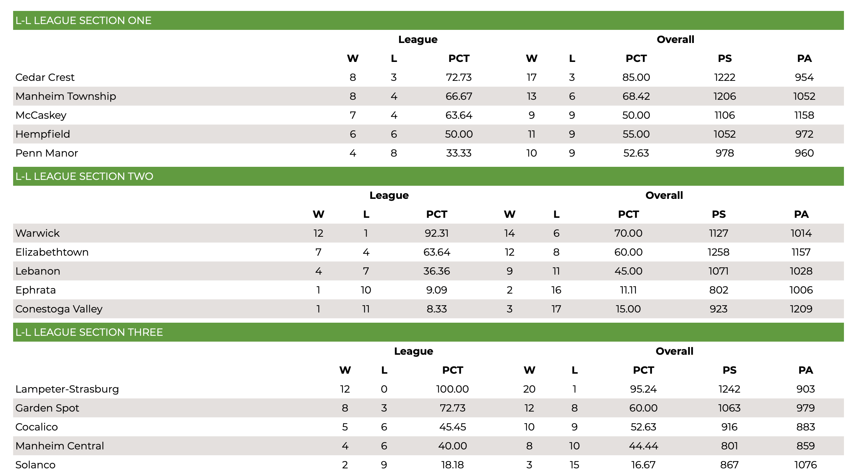
Task: Select Cocalico in Section Three
Action: [x=36, y=427]
